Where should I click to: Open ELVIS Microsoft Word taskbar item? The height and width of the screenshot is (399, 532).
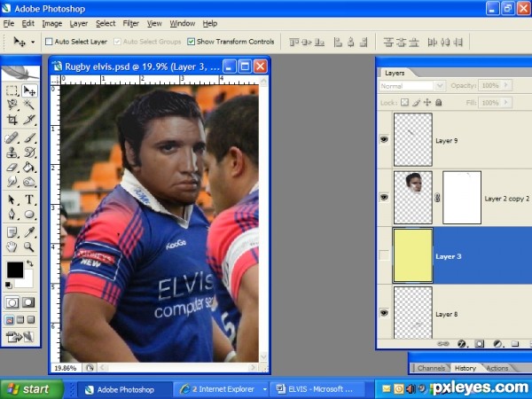(x=317, y=389)
